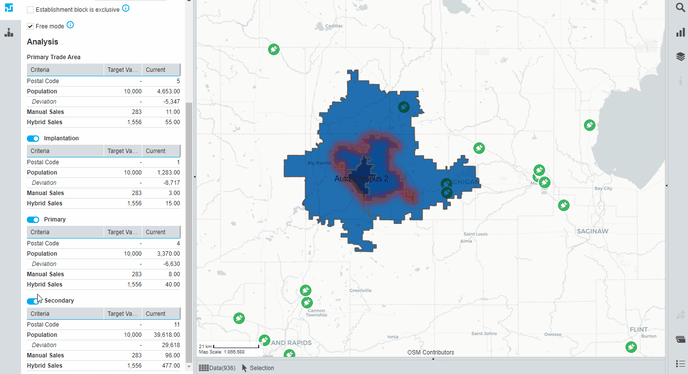This screenshot has height=374, width=688.
Task: Click the hierarchy icon in left sidebar
Action: tap(9, 32)
